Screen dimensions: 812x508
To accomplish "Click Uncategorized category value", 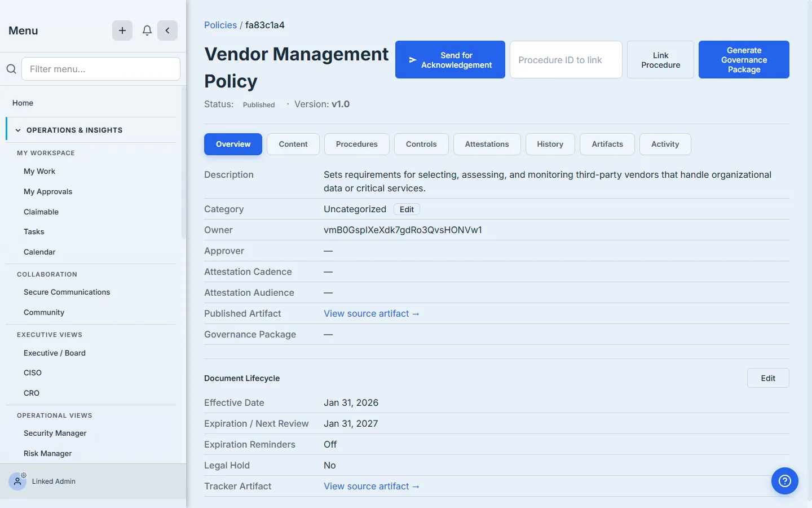I will tap(355, 209).
